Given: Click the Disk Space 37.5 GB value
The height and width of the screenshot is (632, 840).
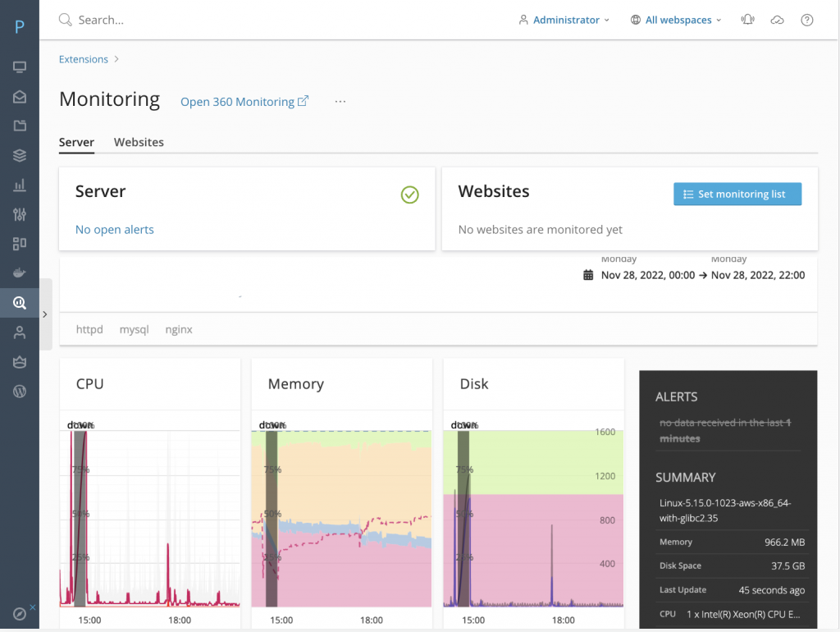Looking at the screenshot, I should [x=787, y=566].
